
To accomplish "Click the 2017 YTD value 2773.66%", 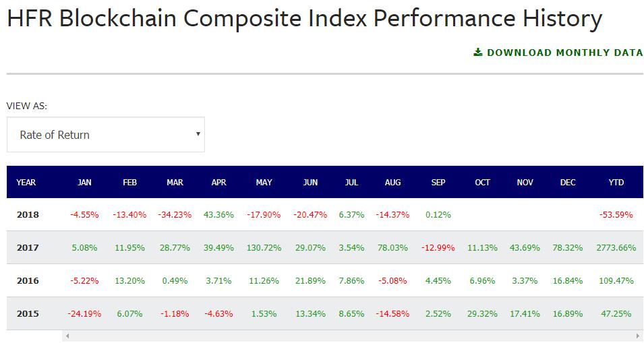I will (616, 248).
